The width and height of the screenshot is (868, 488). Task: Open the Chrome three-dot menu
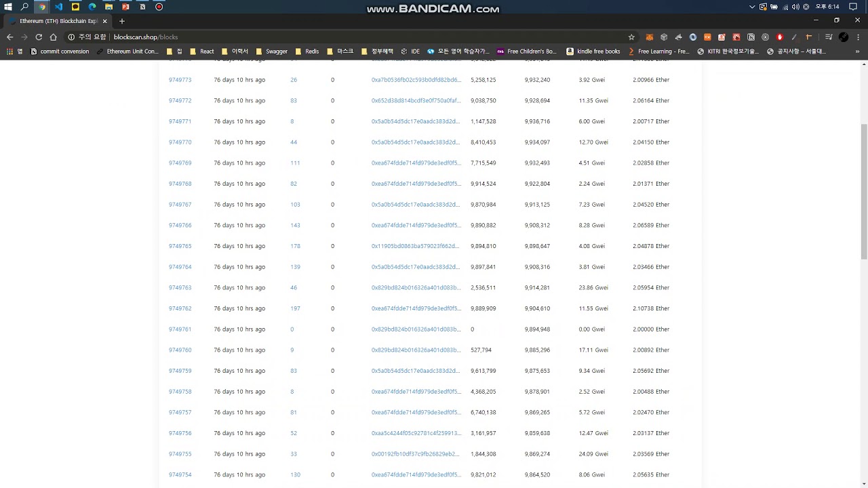(x=858, y=37)
